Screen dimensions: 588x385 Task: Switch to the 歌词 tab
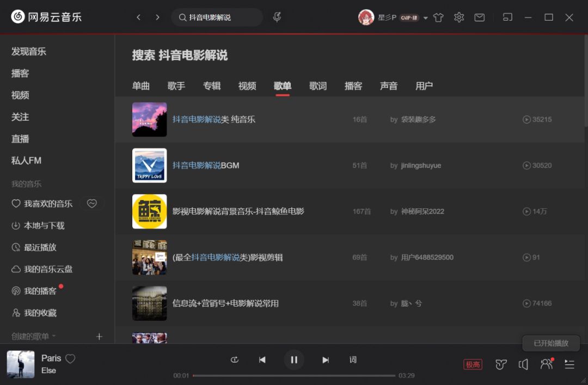tap(318, 86)
